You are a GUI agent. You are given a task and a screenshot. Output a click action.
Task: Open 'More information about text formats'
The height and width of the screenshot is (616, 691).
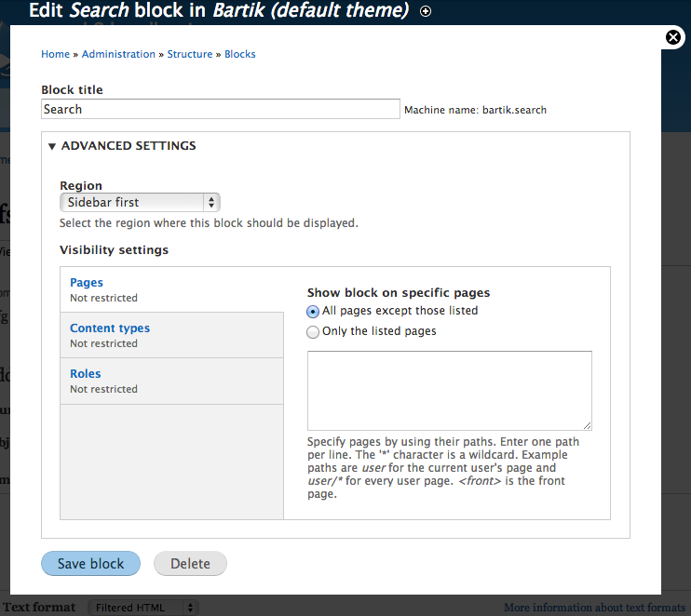coord(594,608)
